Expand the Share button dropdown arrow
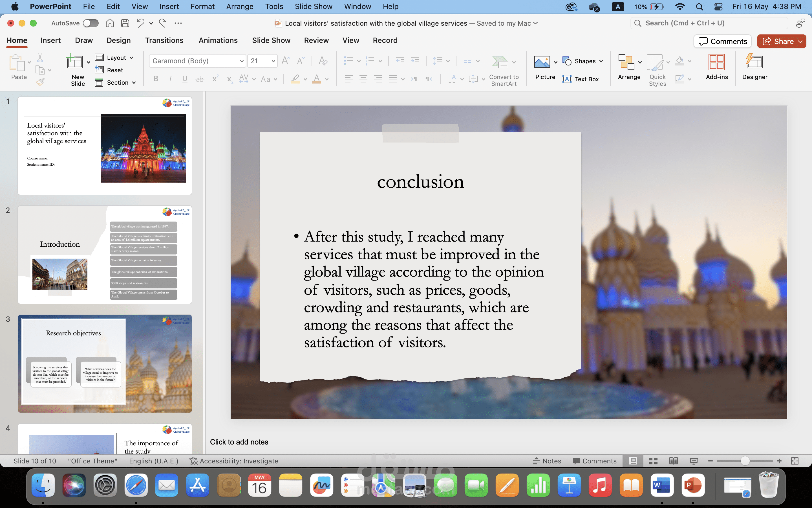 click(x=800, y=41)
